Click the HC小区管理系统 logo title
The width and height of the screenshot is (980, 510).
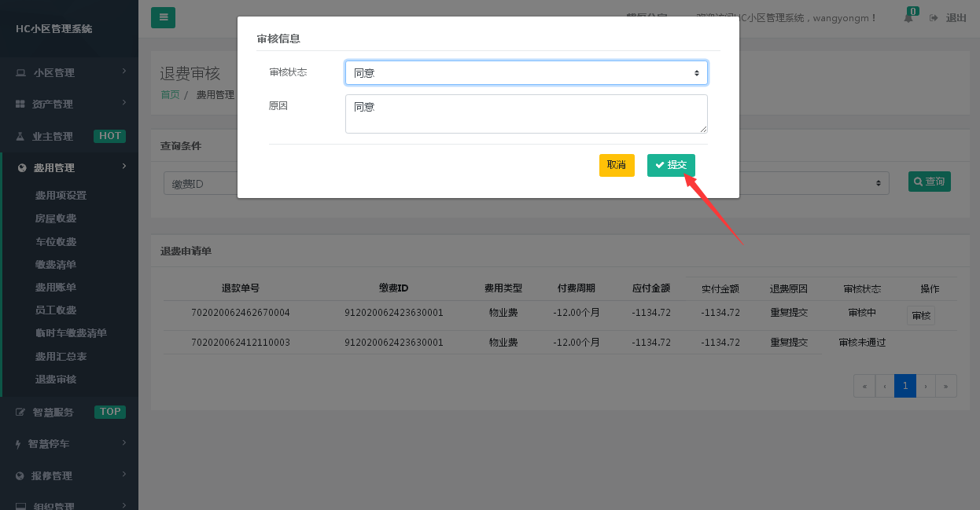54,29
